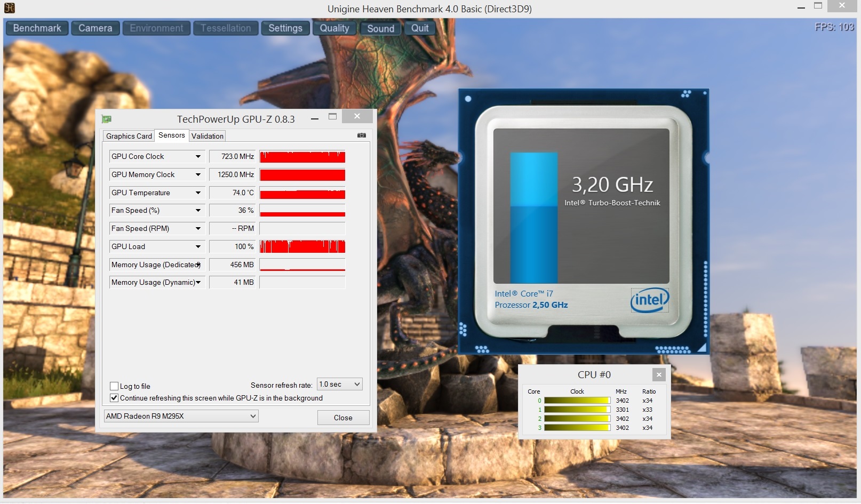The image size is (861, 504).
Task: Click the GPU Temperature history graph
Action: 302,193
